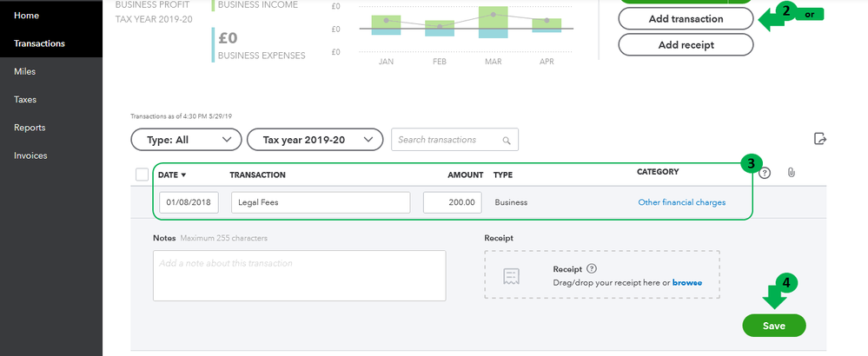
Task: Click the browse receipt link
Action: pyautogui.click(x=686, y=283)
